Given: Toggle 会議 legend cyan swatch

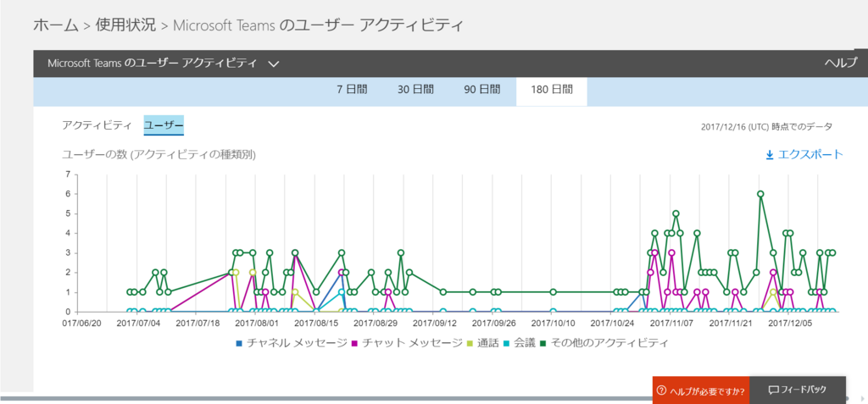Looking at the screenshot, I should coord(508,344).
